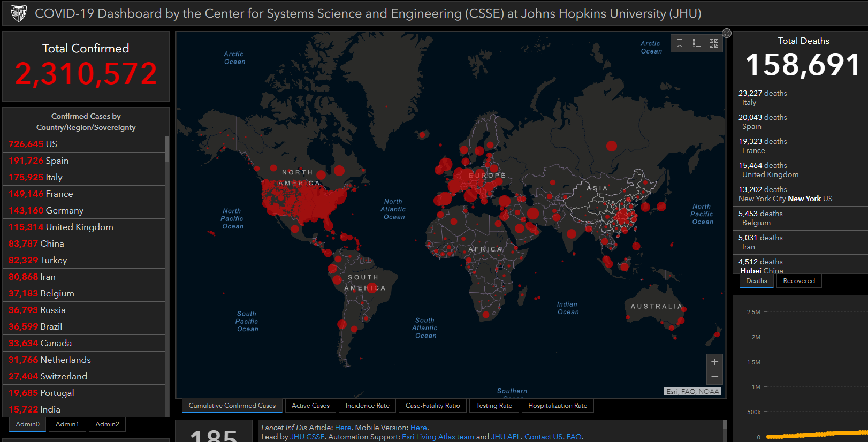Open the Esri Living Atlas team link
The height and width of the screenshot is (442, 868).
point(438,437)
